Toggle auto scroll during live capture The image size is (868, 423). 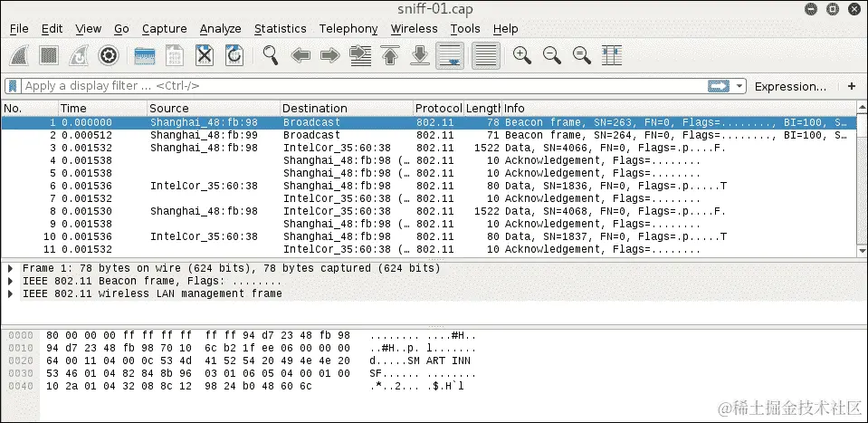(450, 56)
